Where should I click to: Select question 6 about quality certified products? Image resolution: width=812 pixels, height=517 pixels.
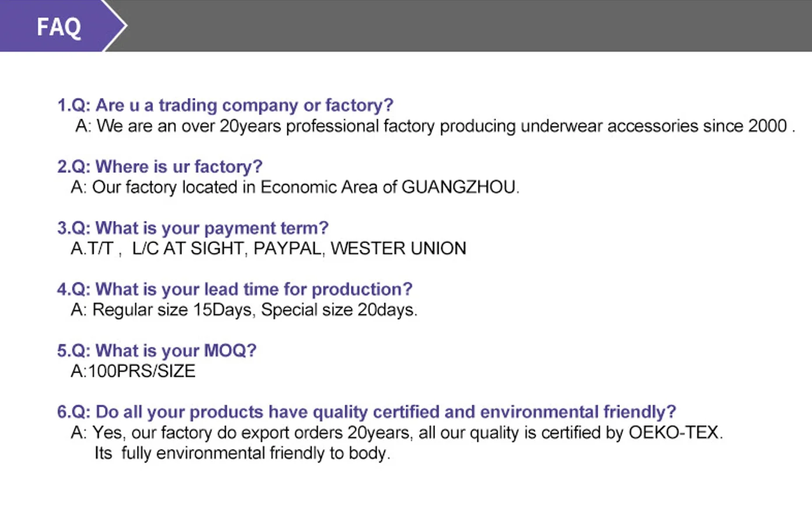366,412
